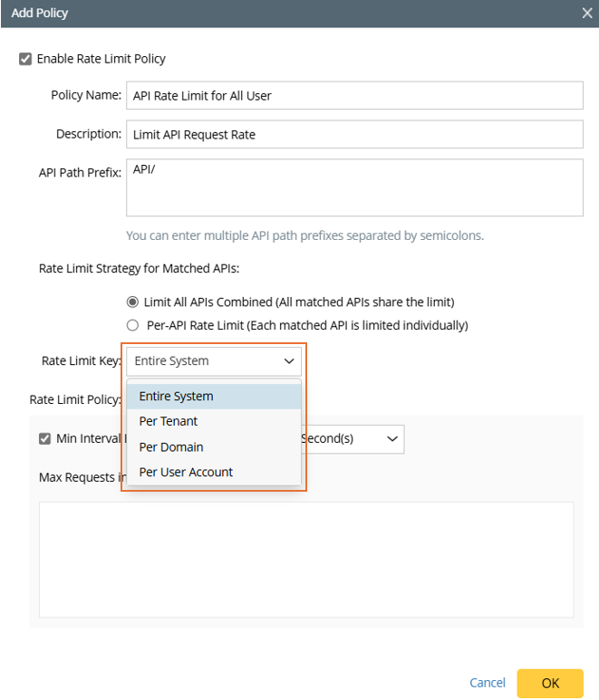Click the Max Requests list area

305,560
